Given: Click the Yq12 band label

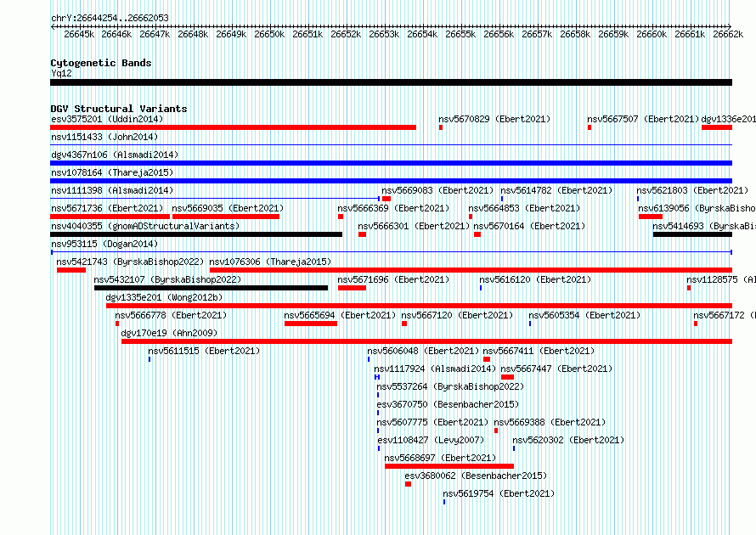Looking at the screenshot, I should click(x=61, y=74).
